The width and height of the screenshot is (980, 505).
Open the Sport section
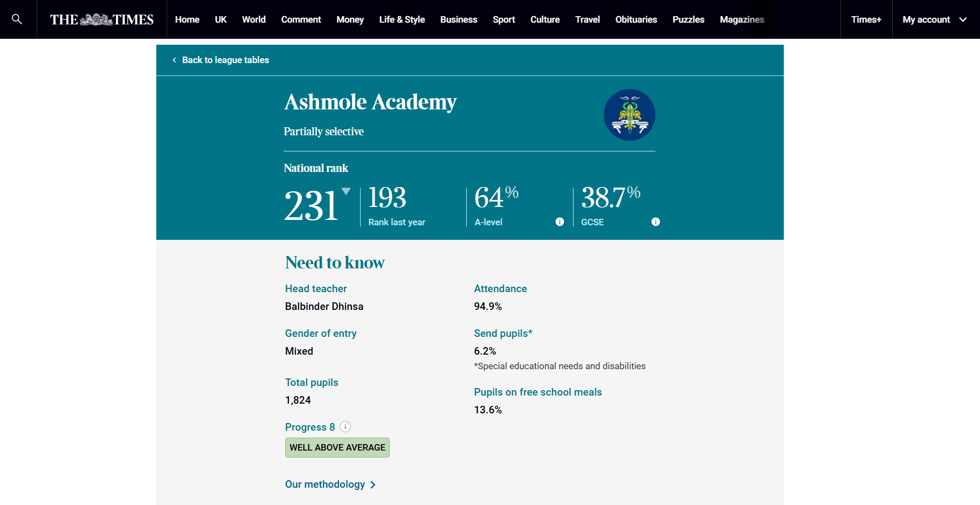[503, 19]
